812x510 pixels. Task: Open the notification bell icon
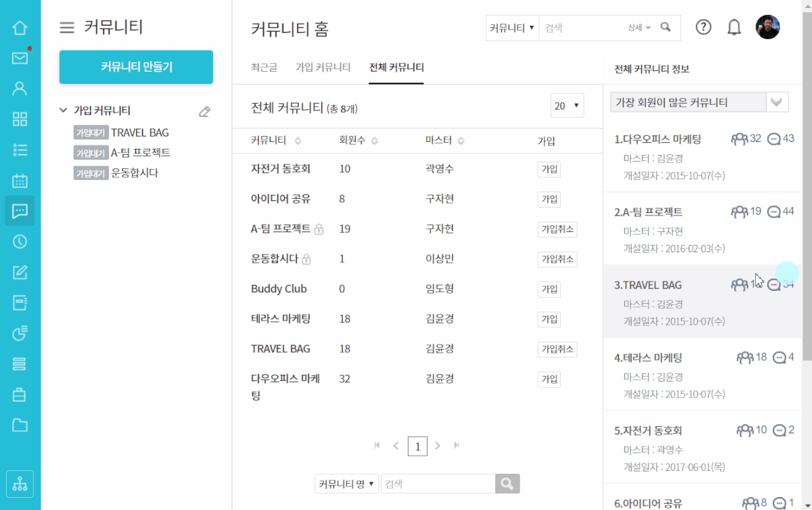[x=734, y=28]
